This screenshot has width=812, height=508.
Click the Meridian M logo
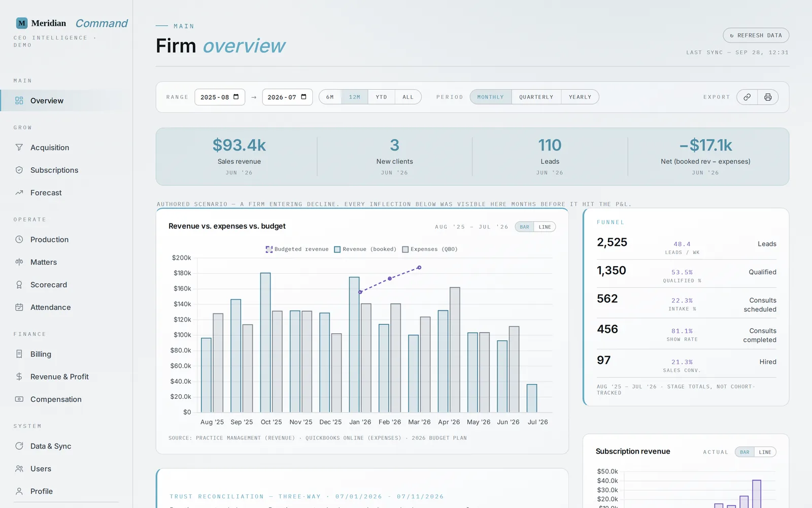22,23
